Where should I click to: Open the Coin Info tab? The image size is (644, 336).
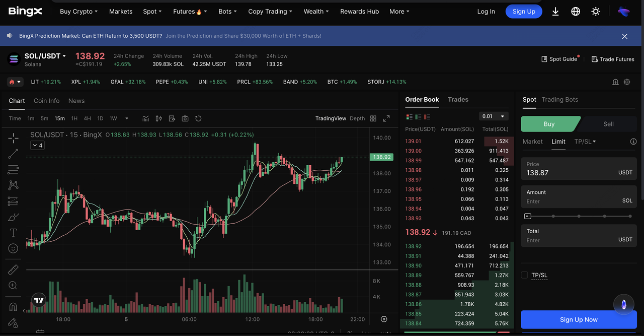click(x=46, y=100)
